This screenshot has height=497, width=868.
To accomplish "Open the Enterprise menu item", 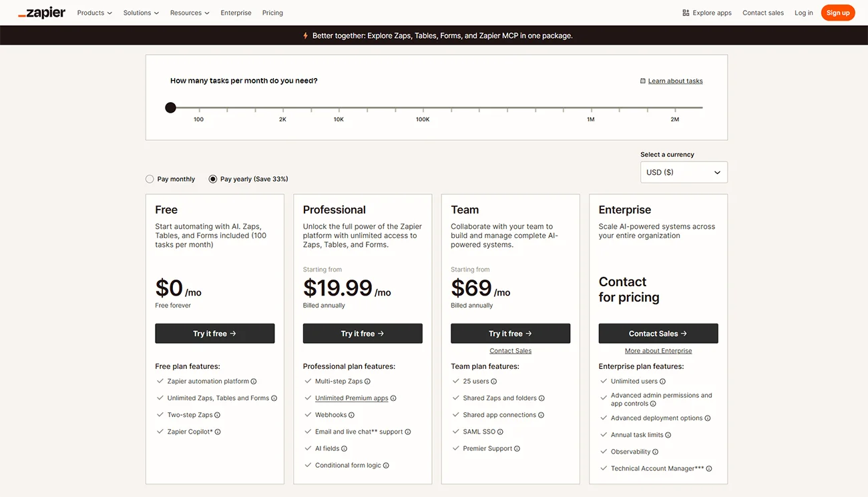I will coord(236,12).
